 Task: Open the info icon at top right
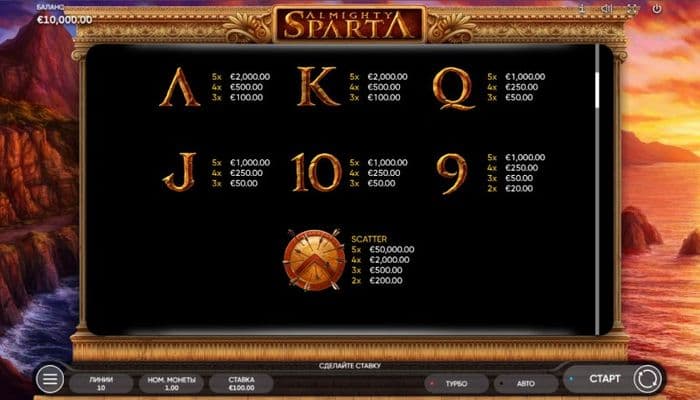[582, 9]
